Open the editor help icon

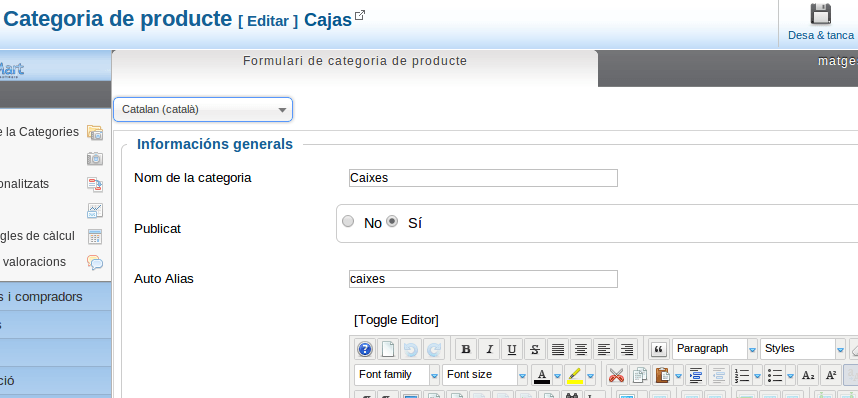point(365,349)
